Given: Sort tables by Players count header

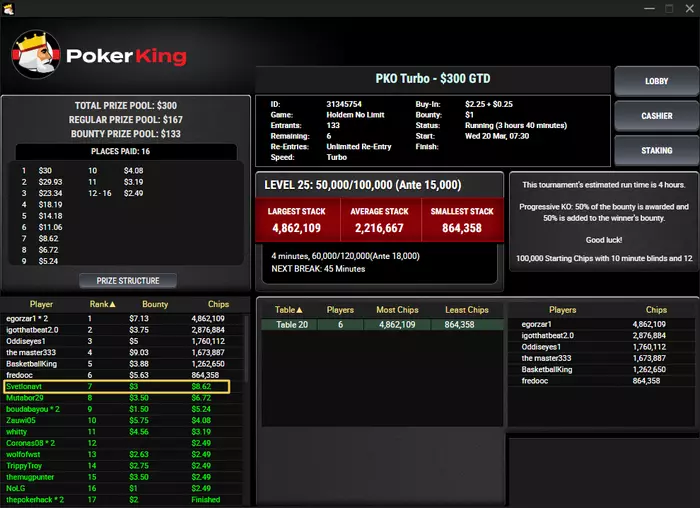Looking at the screenshot, I should tap(340, 310).
